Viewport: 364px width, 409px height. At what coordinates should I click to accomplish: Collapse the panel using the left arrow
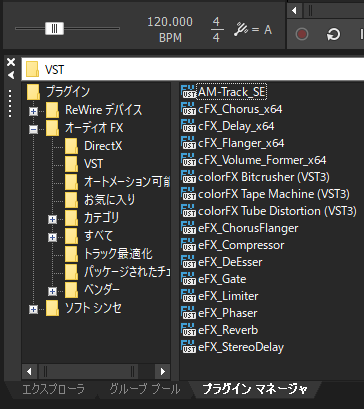tap(11, 75)
